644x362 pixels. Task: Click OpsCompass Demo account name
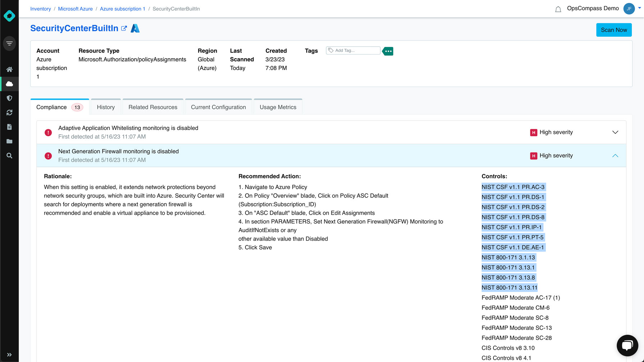[593, 8]
